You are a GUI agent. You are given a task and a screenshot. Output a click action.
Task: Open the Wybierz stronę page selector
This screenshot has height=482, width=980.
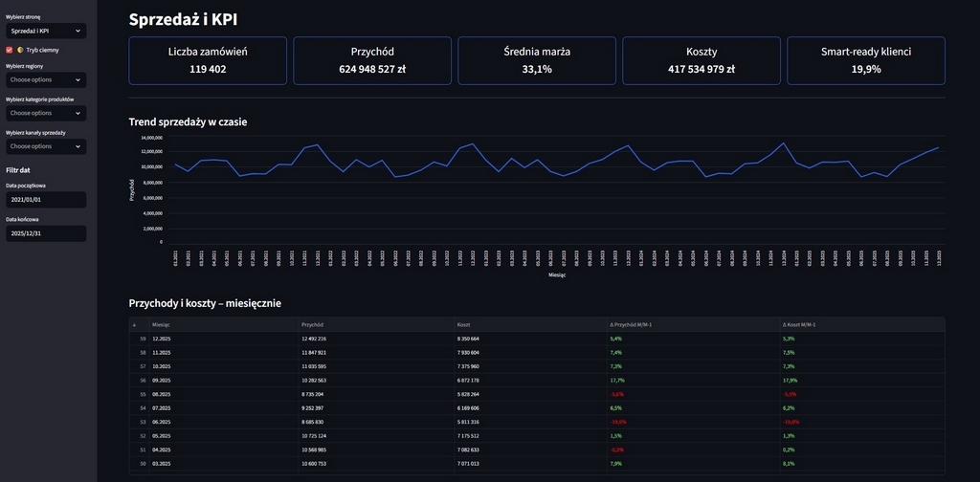click(x=45, y=31)
